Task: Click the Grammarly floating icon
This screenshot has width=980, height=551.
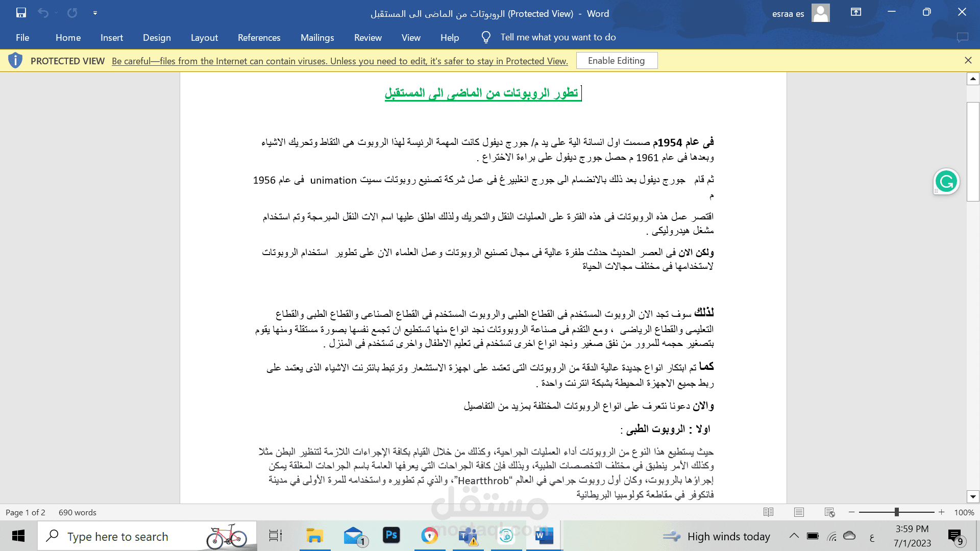Action: (946, 182)
